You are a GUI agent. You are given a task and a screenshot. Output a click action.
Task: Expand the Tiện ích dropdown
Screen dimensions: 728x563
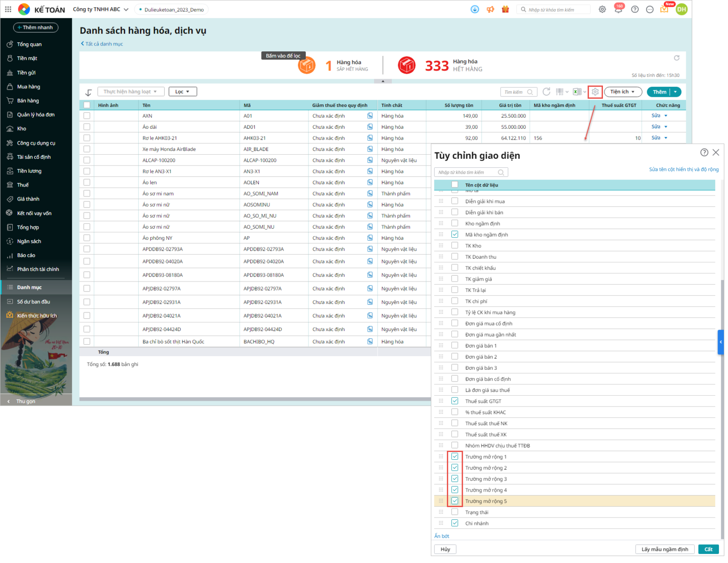coord(622,92)
